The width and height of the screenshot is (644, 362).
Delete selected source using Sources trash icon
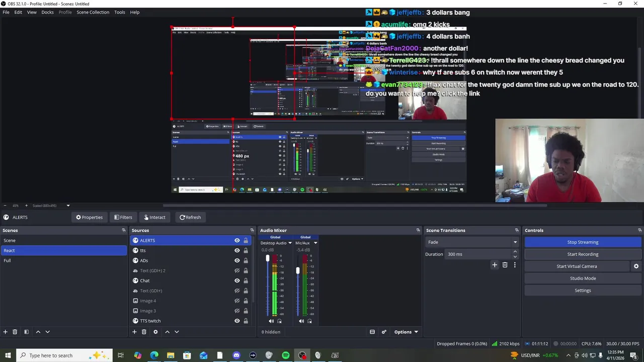pos(144,332)
